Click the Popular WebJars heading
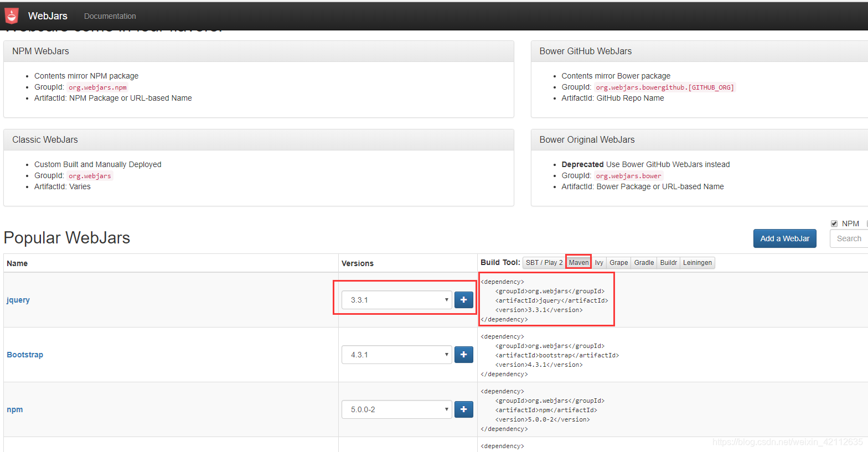868x452 pixels. coord(67,237)
